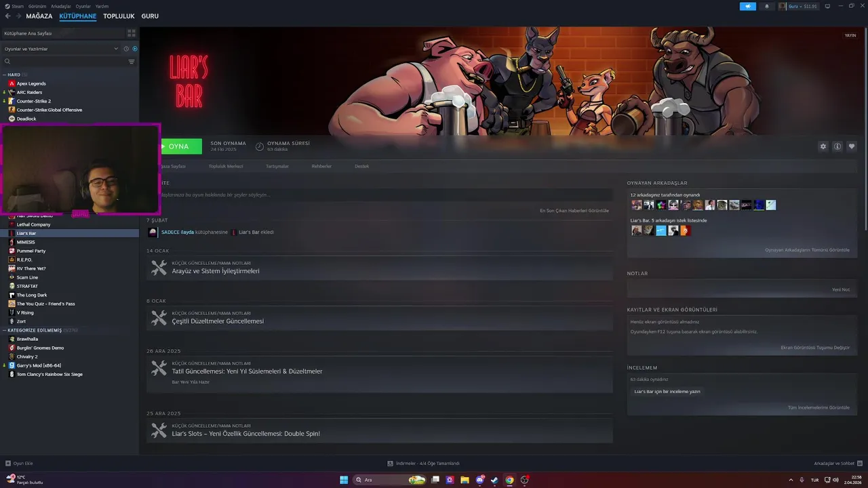The image size is (868, 488).
Task: Open the Oyunlar menu
Action: pyautogui.click(x=83, y=6)
